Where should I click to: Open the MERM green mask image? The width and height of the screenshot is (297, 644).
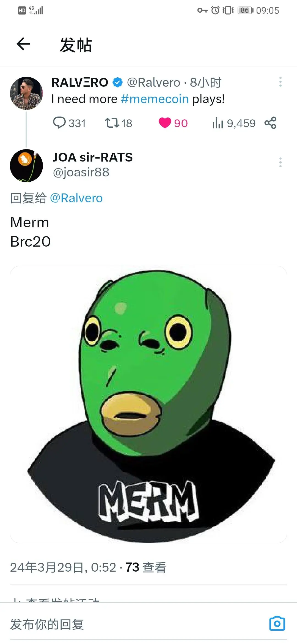click(148, 404)
